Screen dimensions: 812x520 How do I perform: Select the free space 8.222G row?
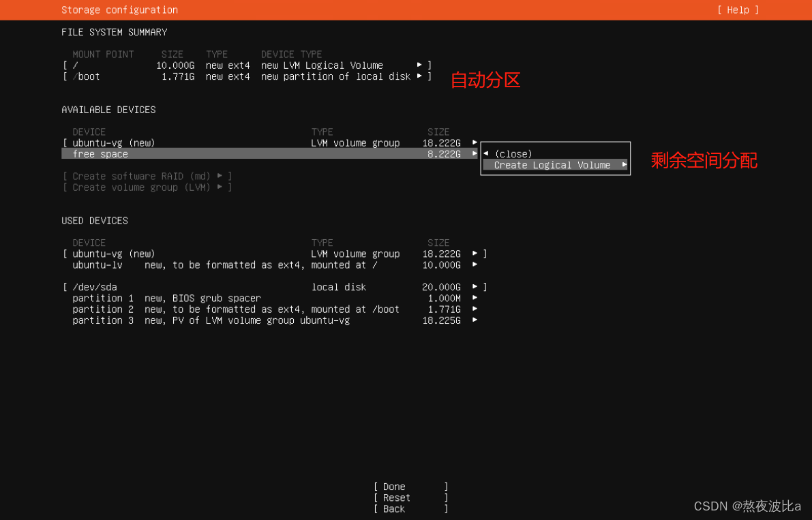[269, 153]
